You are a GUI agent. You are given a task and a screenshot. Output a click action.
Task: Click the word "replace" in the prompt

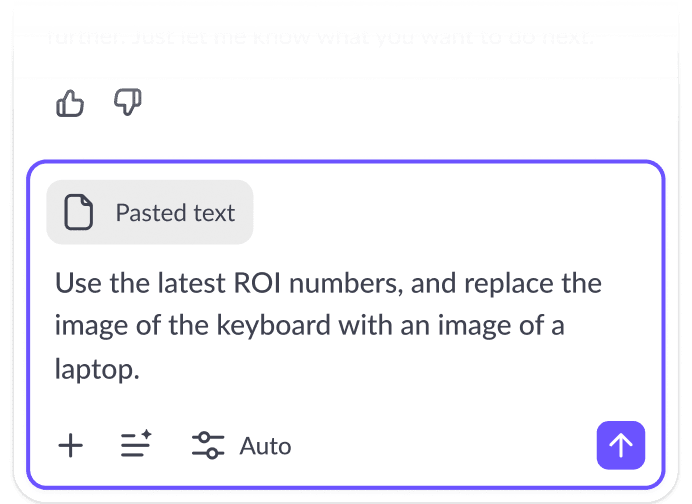(508, 284)
